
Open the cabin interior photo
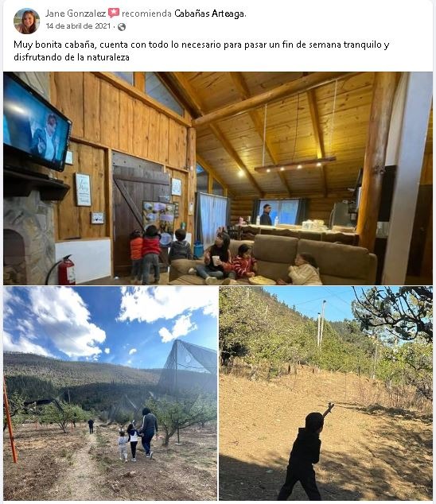pos(218,178)
